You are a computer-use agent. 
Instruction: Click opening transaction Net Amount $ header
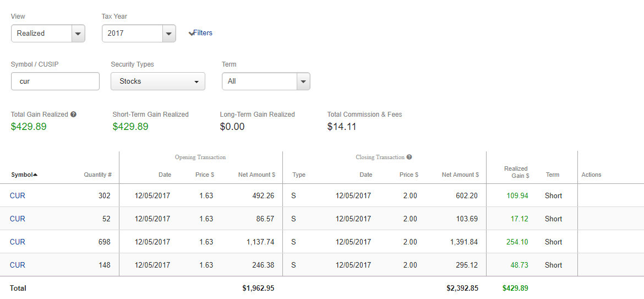[256, 175]
